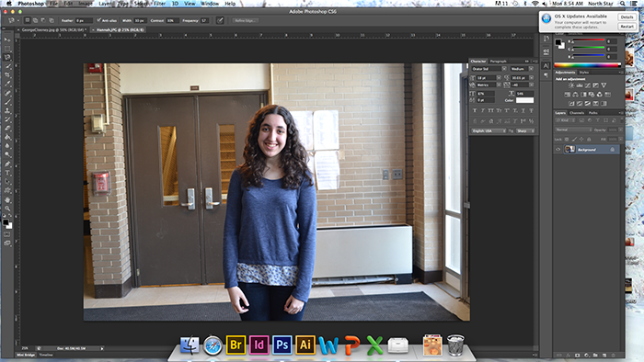The width and height of the screenshot is (644, 362).
Task: Open the Timeline panel tab
Action: coord(46,355)
